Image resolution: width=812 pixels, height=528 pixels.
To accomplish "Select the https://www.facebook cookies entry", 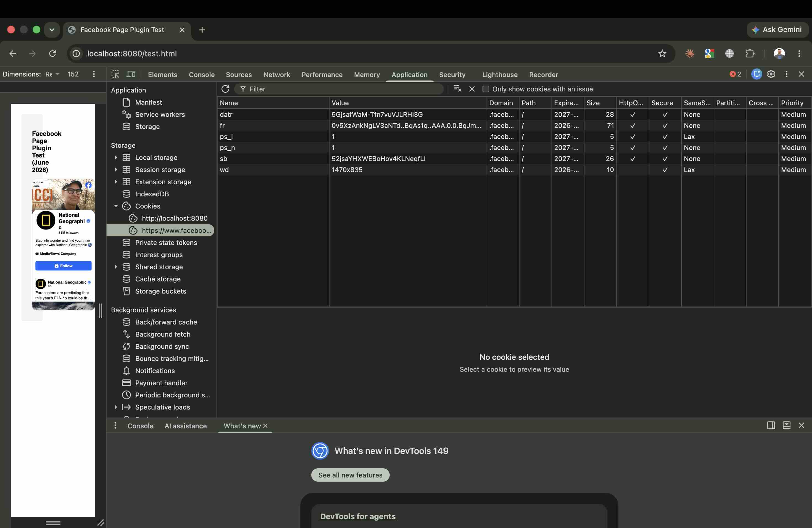I will [x=160, y=230].
